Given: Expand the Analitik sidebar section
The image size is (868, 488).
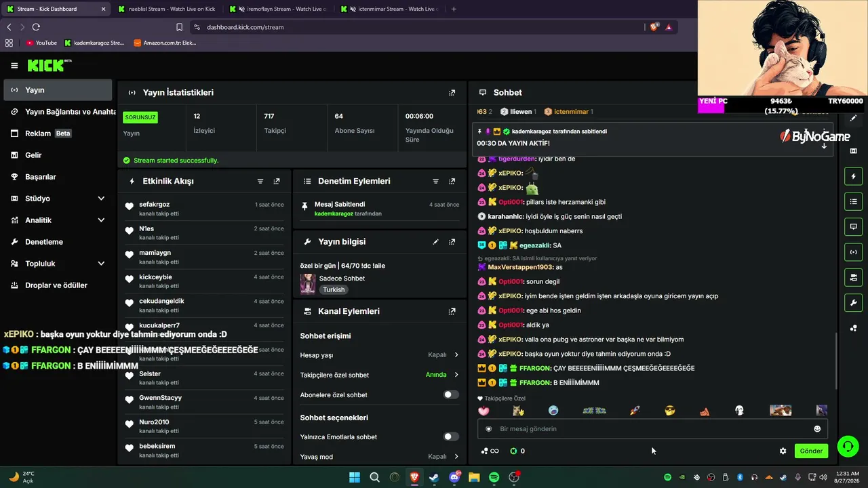Looking at the screenshot, I should pyautogui.click(x=101, y=220).
